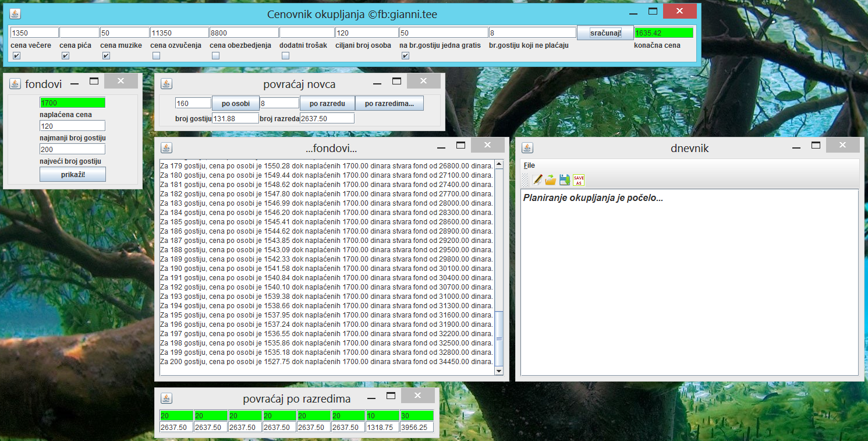Click the Java icon in Cenovnik okupljanja title bar
Viewport: 868px width, 441px height.
pyautogui.click(x=15, y=14)
